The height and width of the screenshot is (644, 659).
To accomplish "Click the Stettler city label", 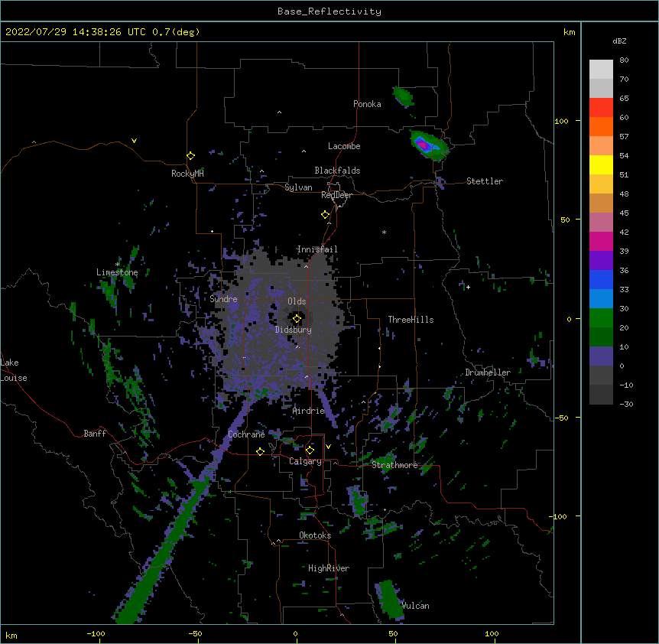I will pyautogui.click(x=485, y=181).
